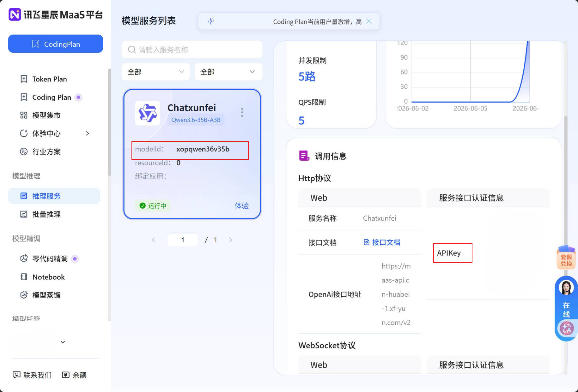
Task: Click the Notebook book icon
Action: pos(24,277)
